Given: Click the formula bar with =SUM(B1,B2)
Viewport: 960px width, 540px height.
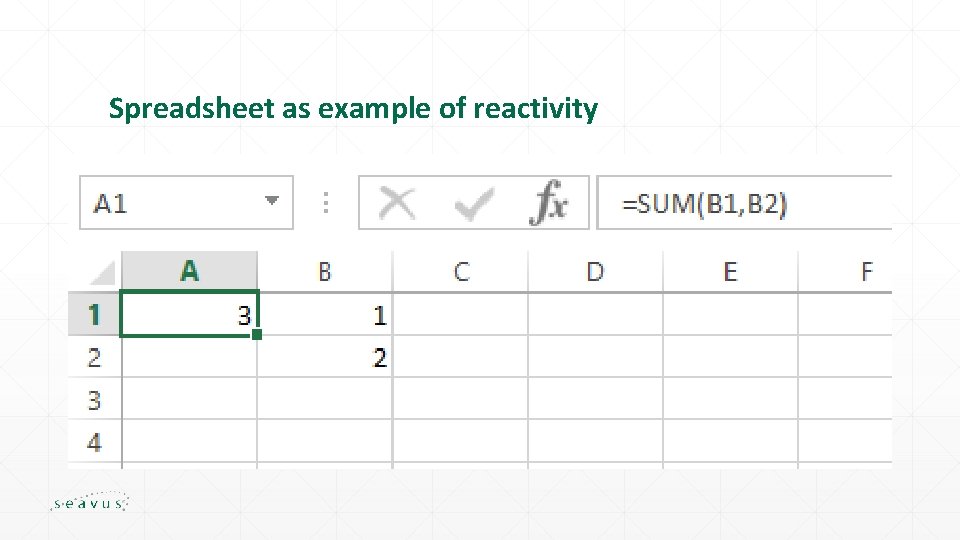Looking at the screenshot, I should click(740, 204).
